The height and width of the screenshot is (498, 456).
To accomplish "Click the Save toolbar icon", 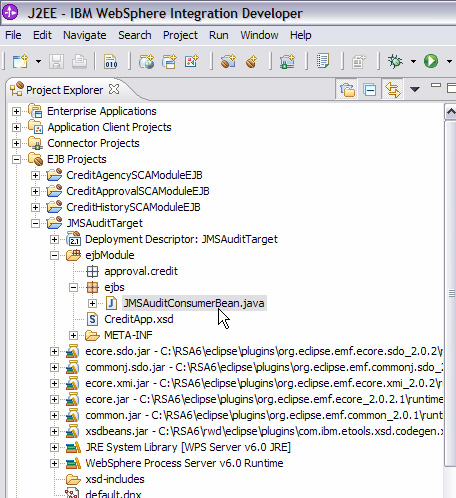I will point(56,61).
